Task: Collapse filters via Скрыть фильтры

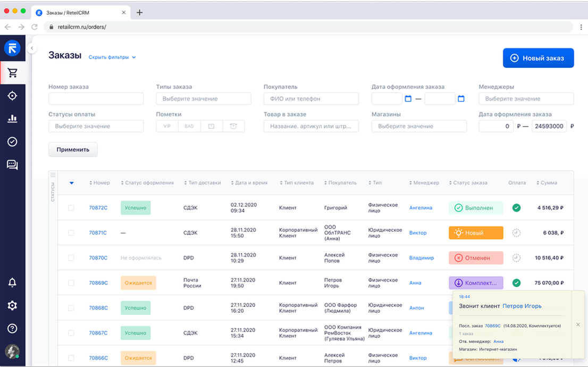Action: point(112,57)
